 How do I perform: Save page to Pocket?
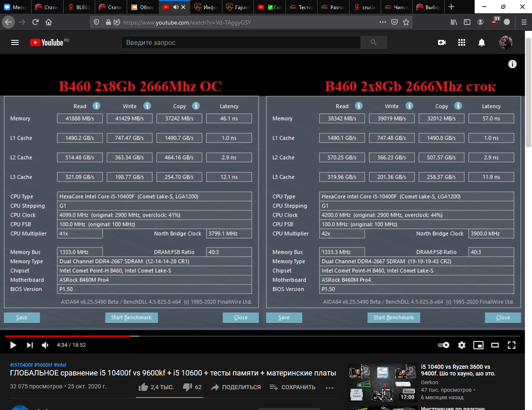pyautogui.click(x=394, y=22)
